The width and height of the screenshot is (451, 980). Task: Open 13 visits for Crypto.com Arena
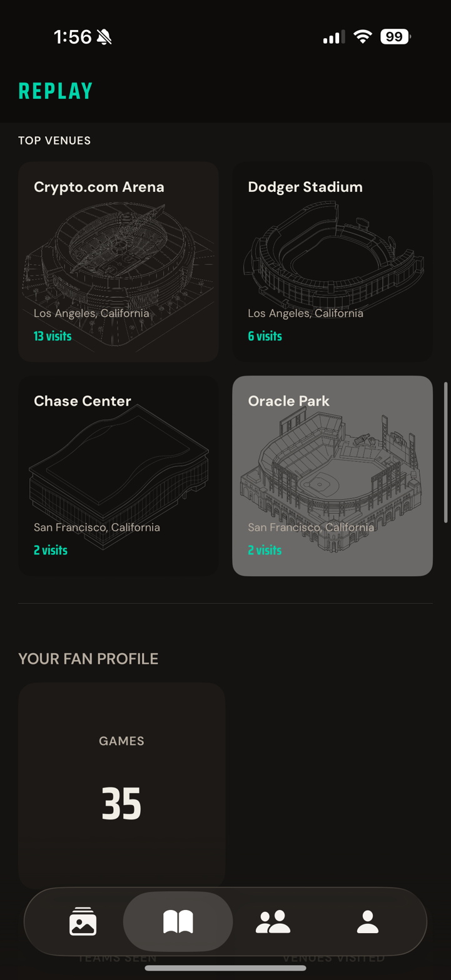tap(52, 336)
